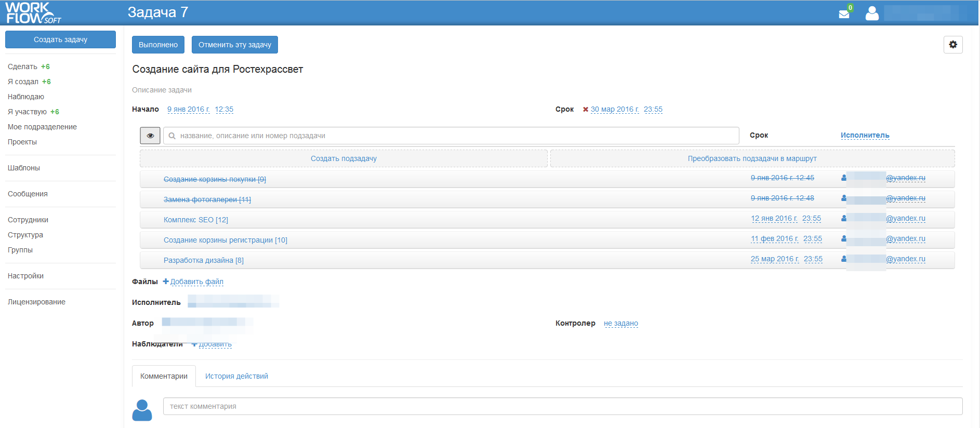
Task: Edit deadline date 30 мар 2016 г.
Action: tap(615, 109)
